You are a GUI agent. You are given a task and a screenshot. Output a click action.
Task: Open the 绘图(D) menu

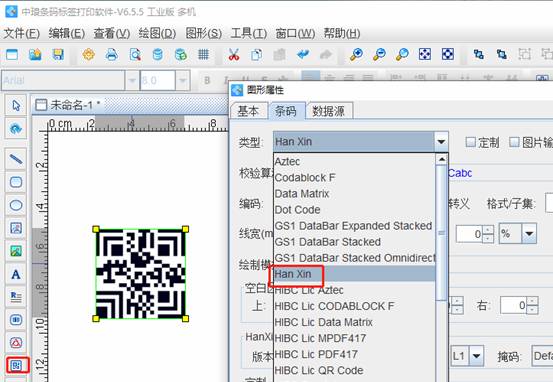click(x=157, y=34)
